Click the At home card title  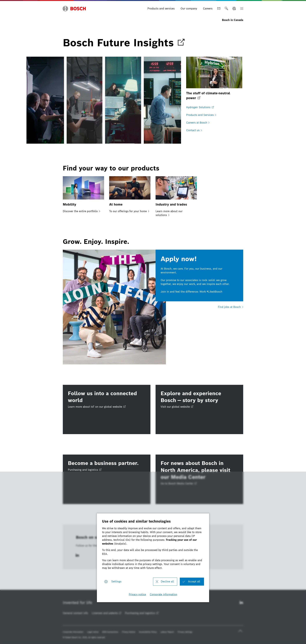coord(116,204)
